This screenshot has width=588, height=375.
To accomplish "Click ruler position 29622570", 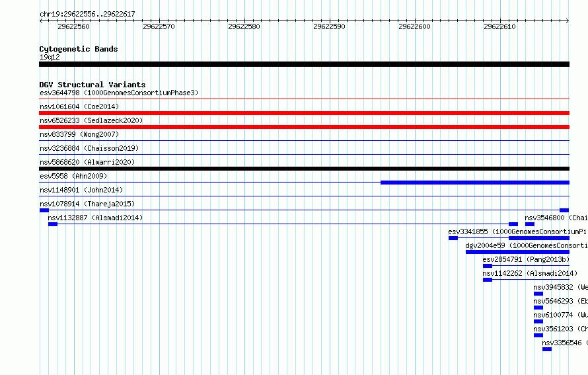I will pos(159,26).
